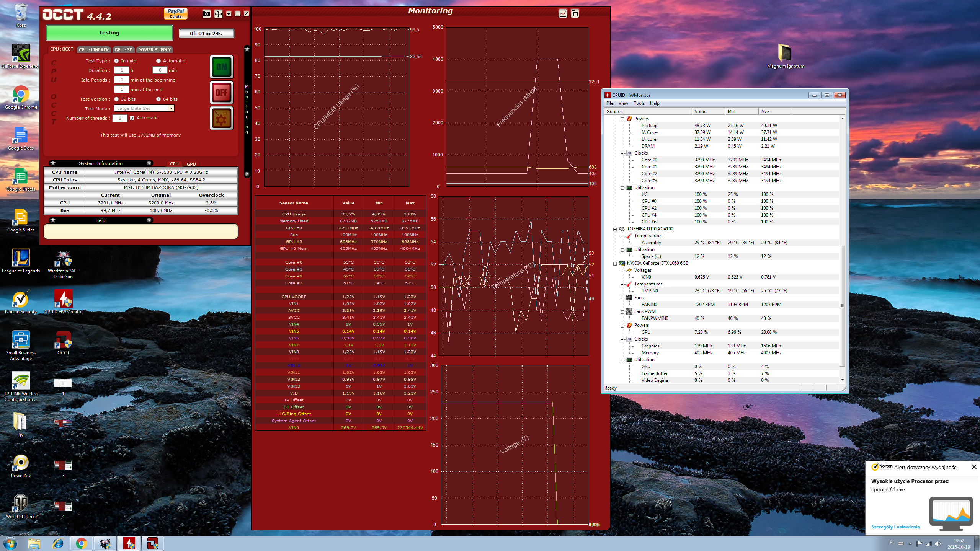Switch to the POWER SUPPLY tab

154,50
